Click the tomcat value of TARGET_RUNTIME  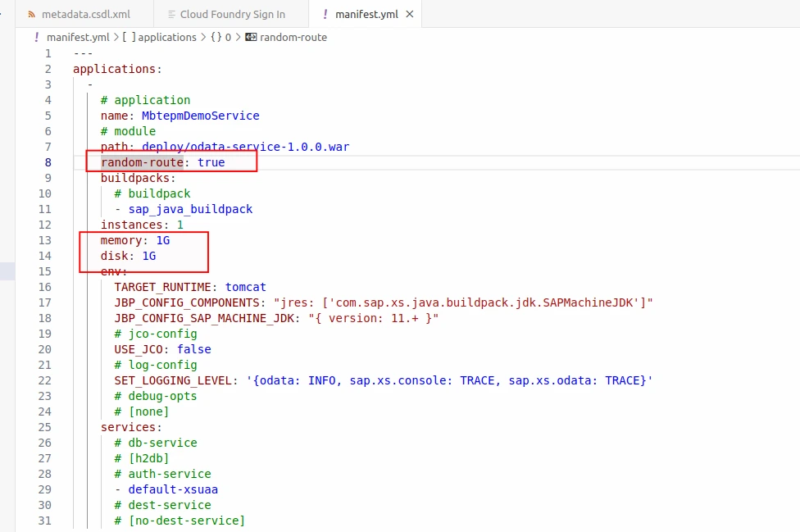click(246, 287)
